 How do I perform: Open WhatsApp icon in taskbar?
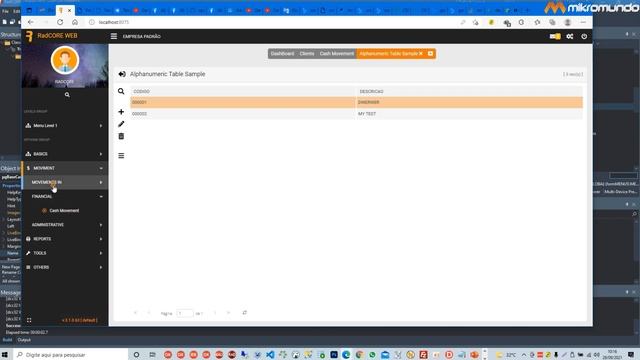coord(372,355)
